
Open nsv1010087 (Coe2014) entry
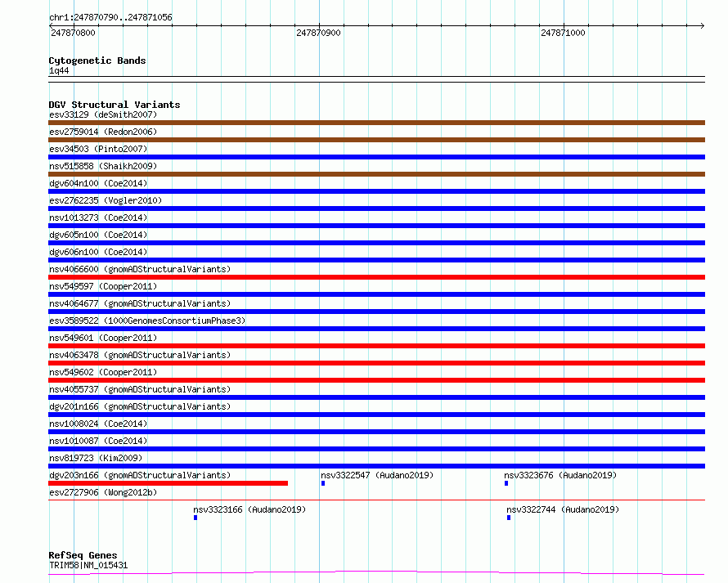click(x=98, y=441)
